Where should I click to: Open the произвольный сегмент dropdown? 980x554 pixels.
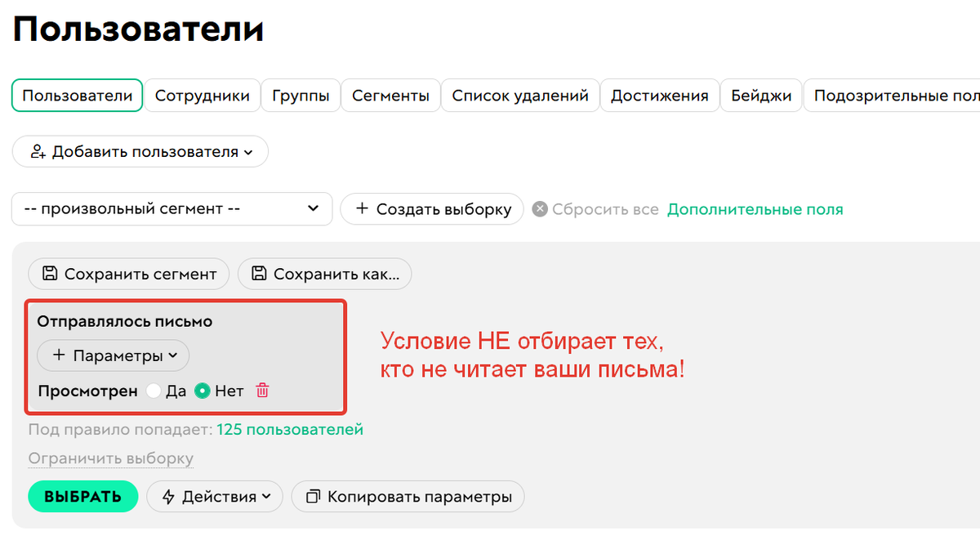point(171,209)
